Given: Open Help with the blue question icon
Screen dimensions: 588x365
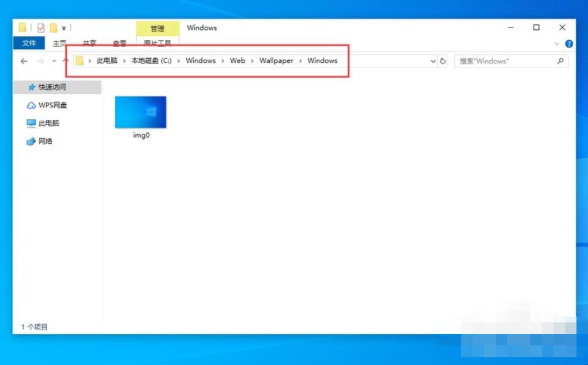Looking at the screenshot, I should (569, 44).
